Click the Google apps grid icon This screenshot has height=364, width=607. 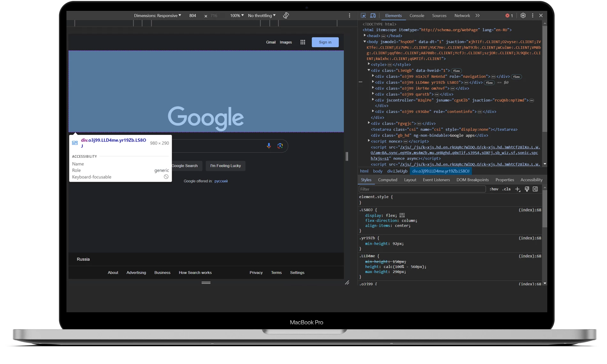[303, 42]
